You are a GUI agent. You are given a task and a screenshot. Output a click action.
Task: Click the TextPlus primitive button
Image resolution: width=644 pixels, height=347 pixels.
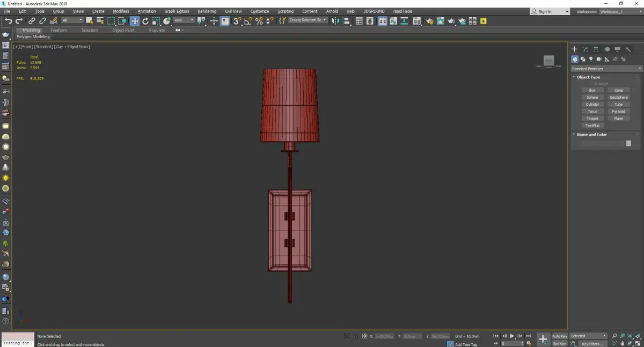592,125
